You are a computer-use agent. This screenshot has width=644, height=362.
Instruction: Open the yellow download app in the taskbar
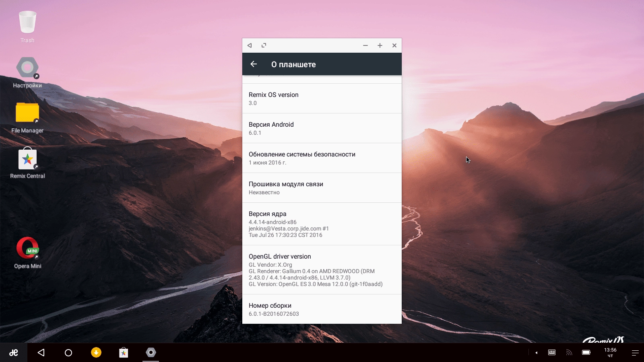click(96, 352)
